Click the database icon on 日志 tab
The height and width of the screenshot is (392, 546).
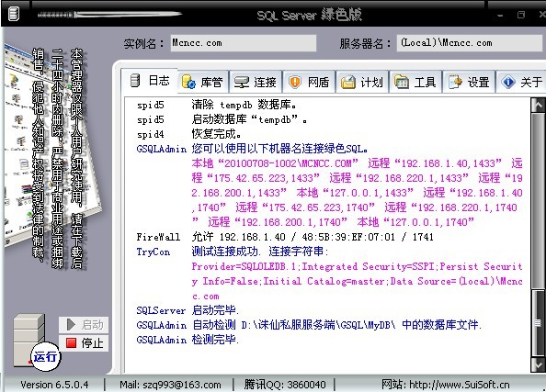135,81
